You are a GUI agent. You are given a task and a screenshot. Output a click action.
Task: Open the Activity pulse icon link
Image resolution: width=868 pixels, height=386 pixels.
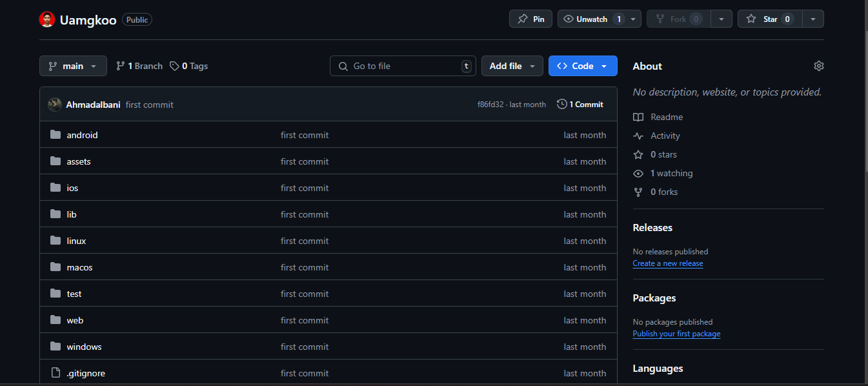[x=638, y=136]
